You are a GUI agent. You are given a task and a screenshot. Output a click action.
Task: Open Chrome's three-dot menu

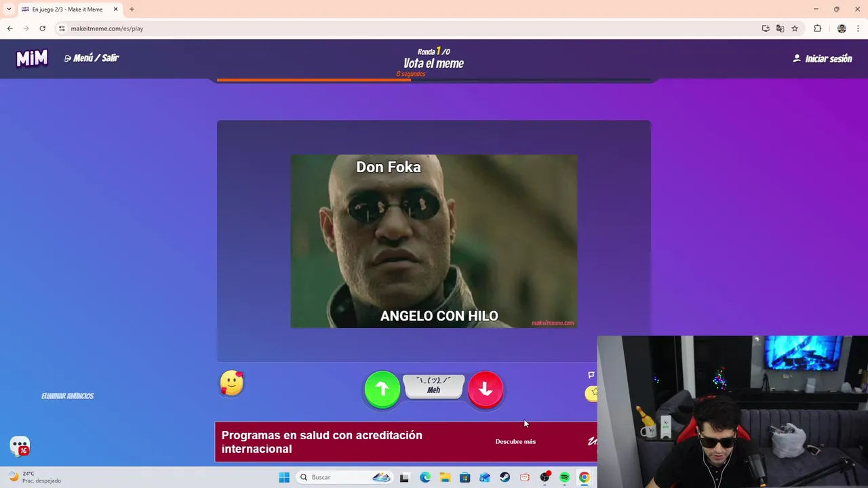click(859, 28)
